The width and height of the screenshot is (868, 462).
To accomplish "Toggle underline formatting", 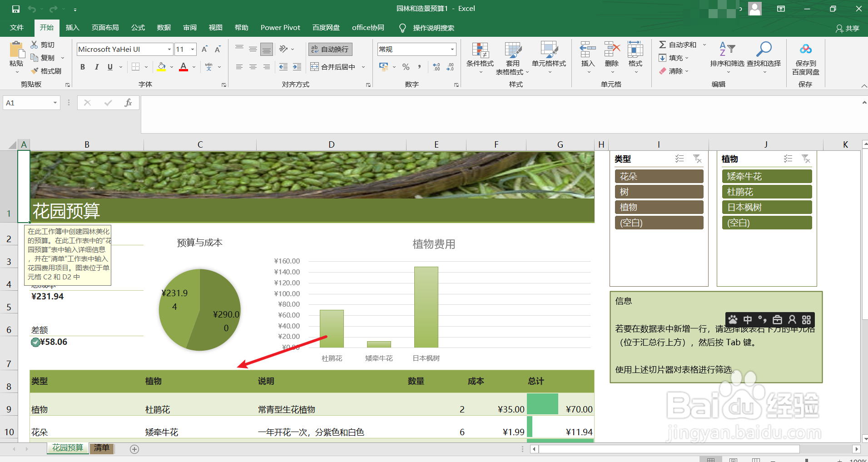I will pos(109,67).
